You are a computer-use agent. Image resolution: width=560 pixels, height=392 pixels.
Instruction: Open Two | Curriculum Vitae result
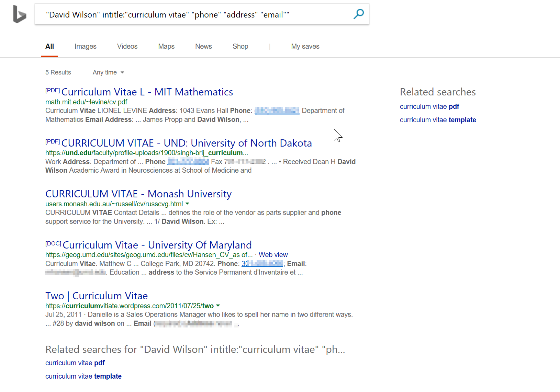tap(97, 296)
